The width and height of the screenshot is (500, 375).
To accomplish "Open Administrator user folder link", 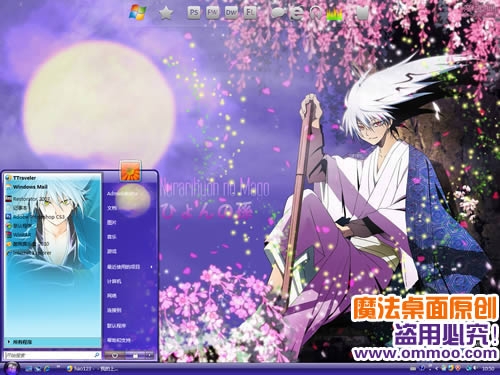I will [122, 193].
